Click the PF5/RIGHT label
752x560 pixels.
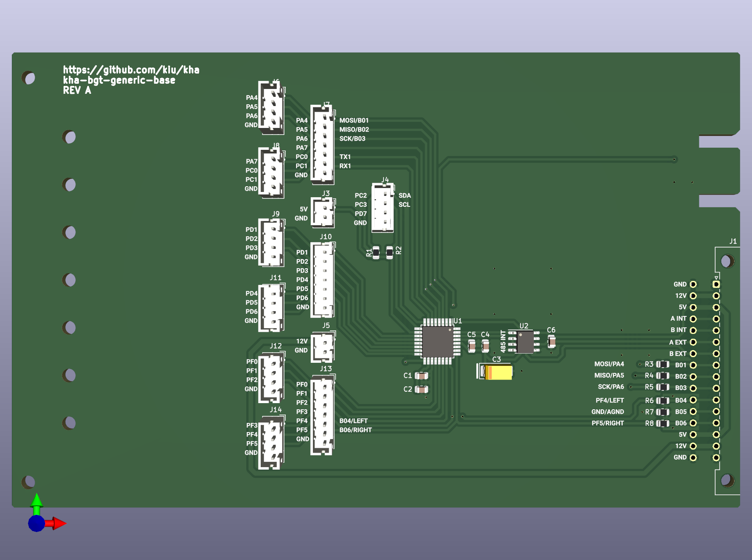(x=608, y=423)
